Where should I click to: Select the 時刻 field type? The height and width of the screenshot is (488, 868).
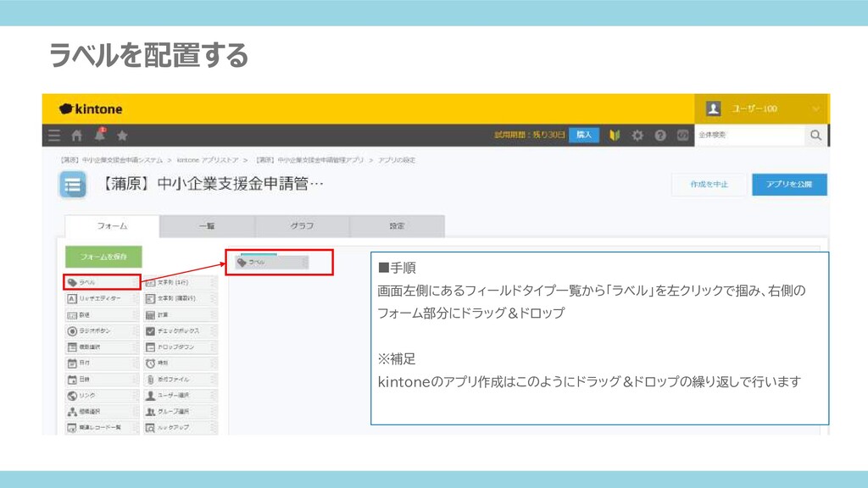point(181,363)
